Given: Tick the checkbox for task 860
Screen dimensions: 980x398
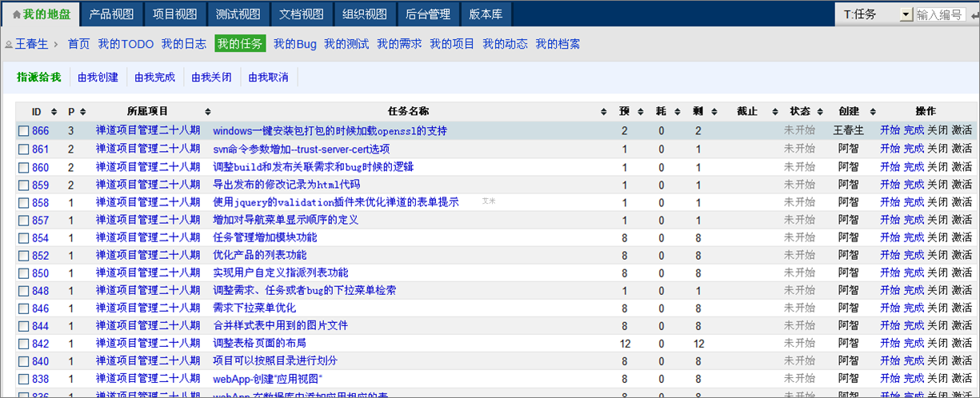Looking at the screenshot, I should [24, 168].
